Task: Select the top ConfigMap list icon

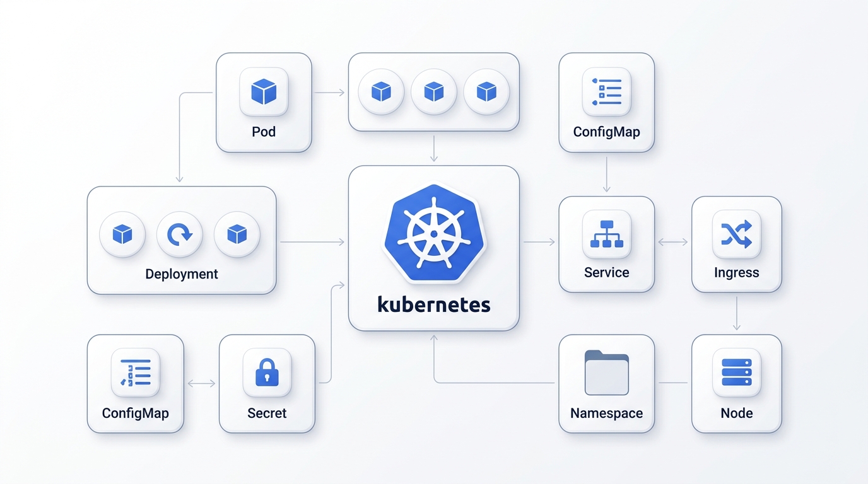Action: pos(606,92)
